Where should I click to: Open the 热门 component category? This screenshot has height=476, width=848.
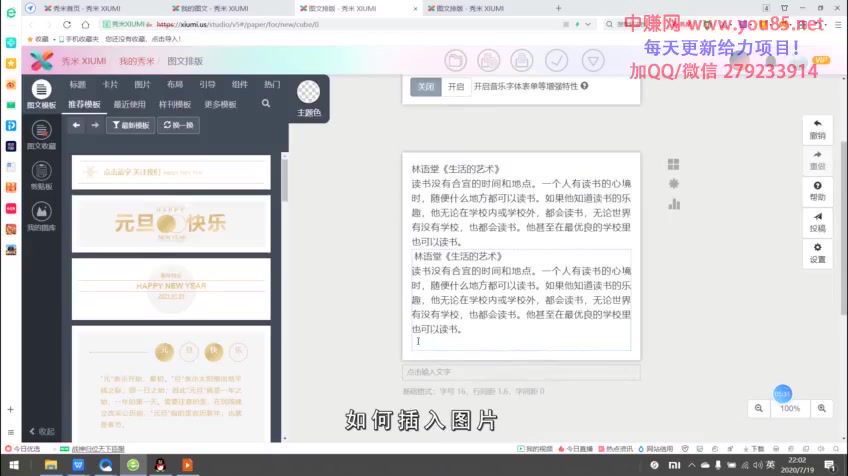(272, 84)
